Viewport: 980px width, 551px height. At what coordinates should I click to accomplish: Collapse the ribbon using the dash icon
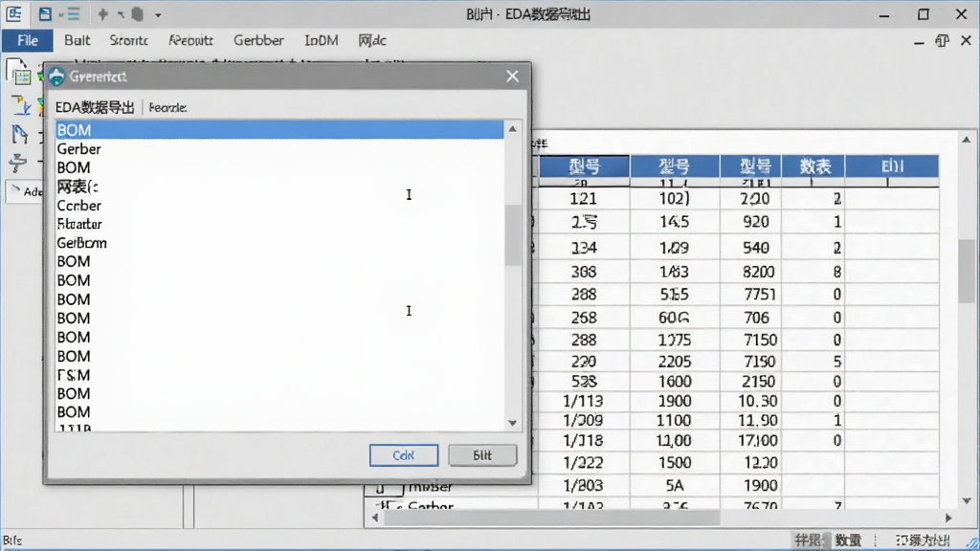point(918,42)
